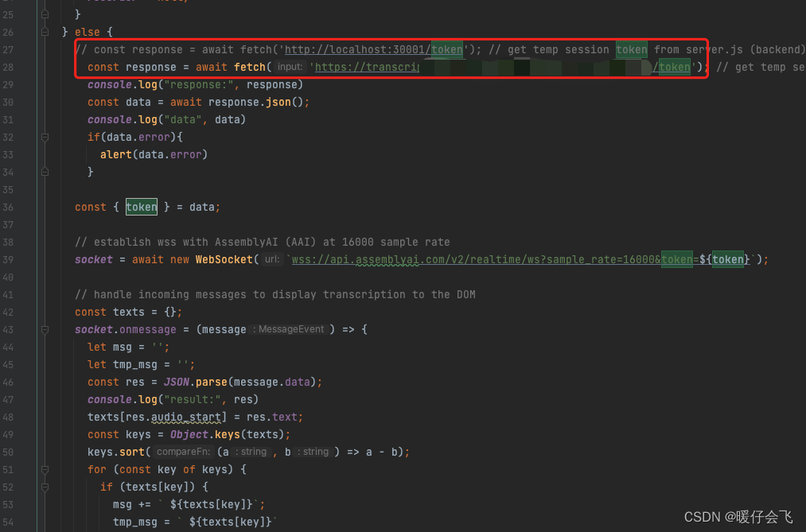Click 'const texts = {};' declaration

(129, 313)
